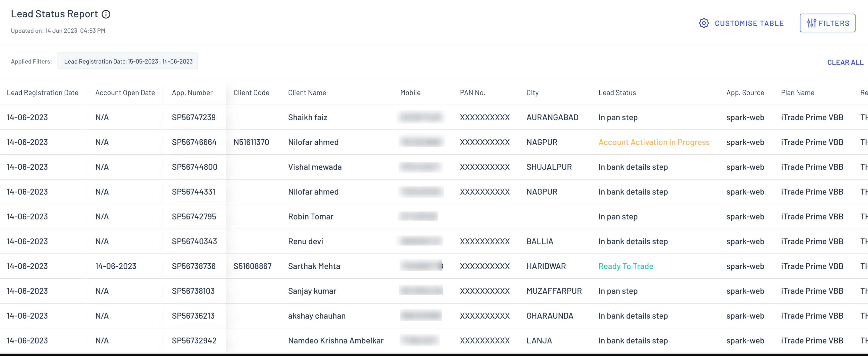Click Sarthak Mehta client name

coord(314,266)
